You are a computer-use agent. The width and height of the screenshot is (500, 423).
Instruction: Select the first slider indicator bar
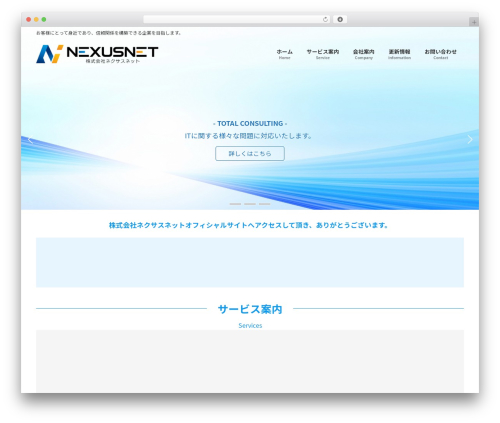(235, 204)
